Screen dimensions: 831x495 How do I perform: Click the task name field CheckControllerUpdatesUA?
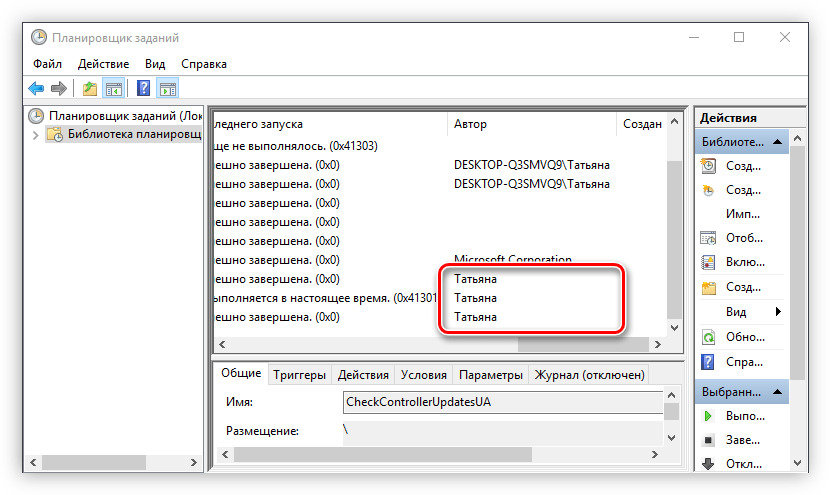(x=500, y=402)
